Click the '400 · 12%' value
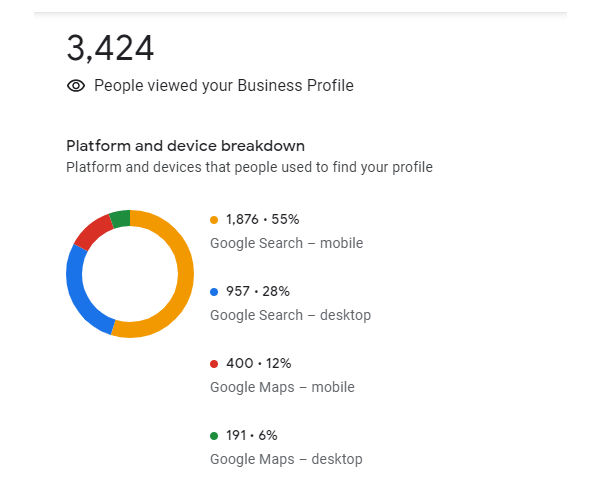Screen dimensions: 600x500 pyautogui.click(x=259, y=363)
